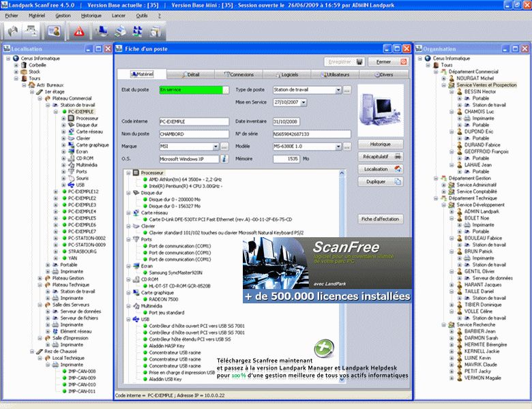
Task: Select PC-STATION-0002 in the Localisation tree
Action: (x=87, y=238)
